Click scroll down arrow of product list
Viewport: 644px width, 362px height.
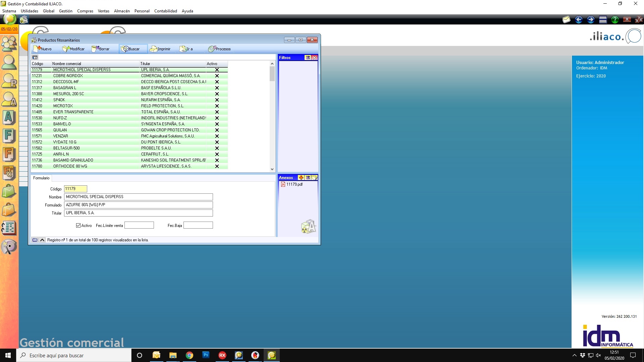coord(272,169)
